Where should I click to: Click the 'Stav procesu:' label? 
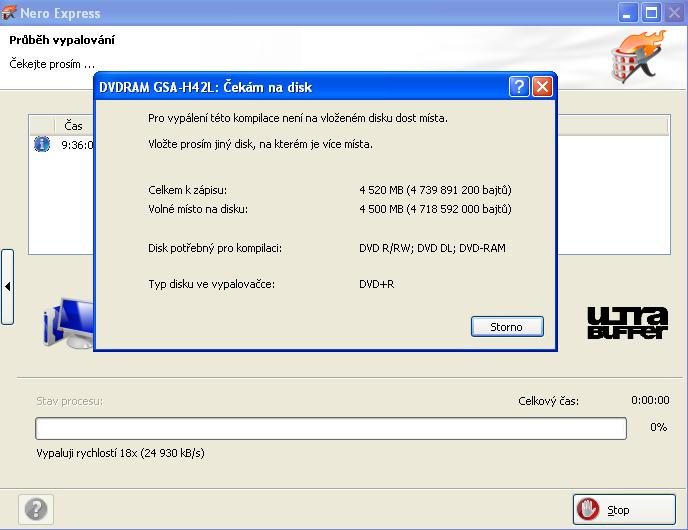(69, 401)
